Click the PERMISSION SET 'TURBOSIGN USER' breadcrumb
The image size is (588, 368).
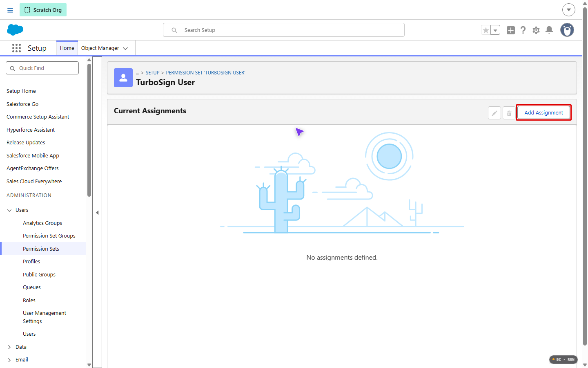205,73
